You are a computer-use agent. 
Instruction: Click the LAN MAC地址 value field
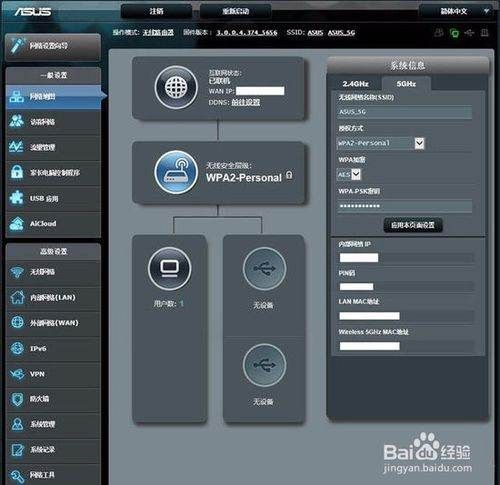tap(369, 316)
